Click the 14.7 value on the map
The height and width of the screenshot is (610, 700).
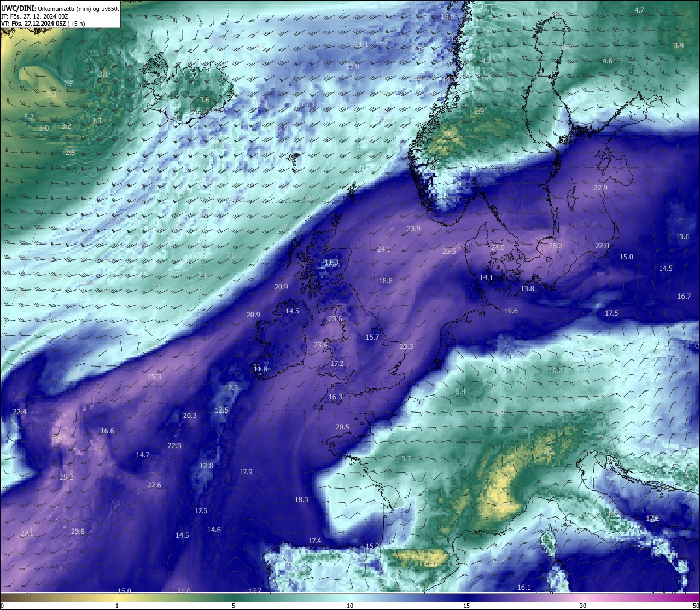pyautogui.click(x=143, y=455)
